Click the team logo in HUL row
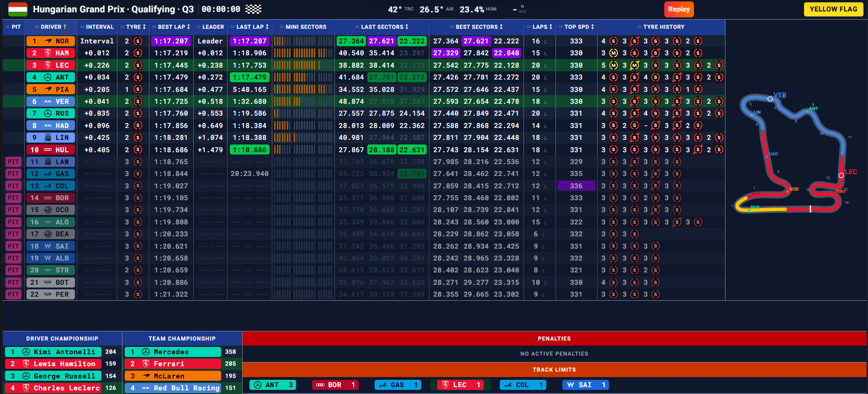868x394 pixels. (x=48, y=150)
